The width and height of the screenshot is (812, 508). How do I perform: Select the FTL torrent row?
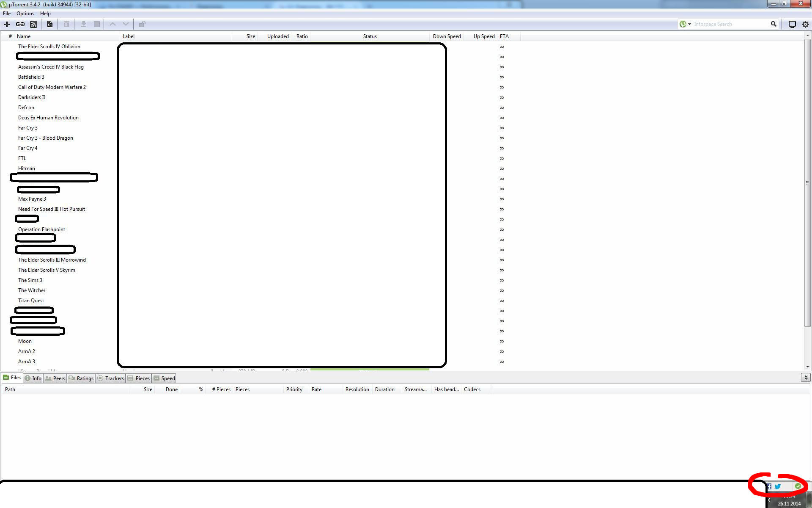pos(22,158)
